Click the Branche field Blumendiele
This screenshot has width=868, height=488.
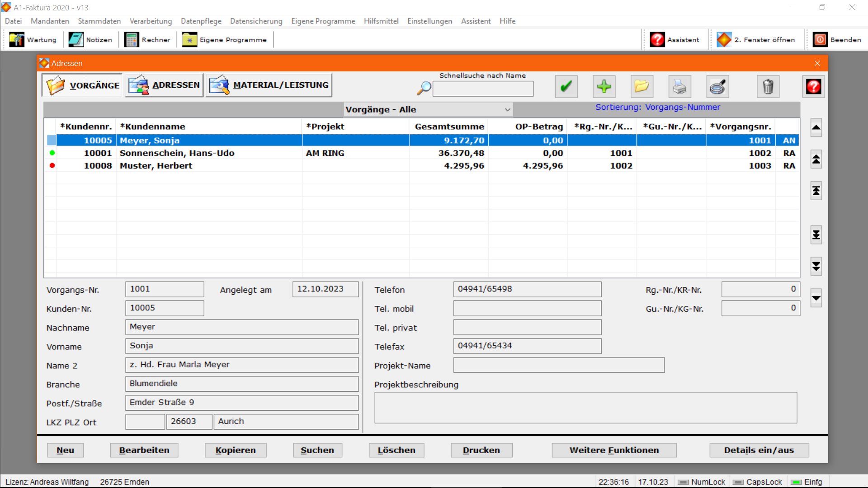coord(242,384)
